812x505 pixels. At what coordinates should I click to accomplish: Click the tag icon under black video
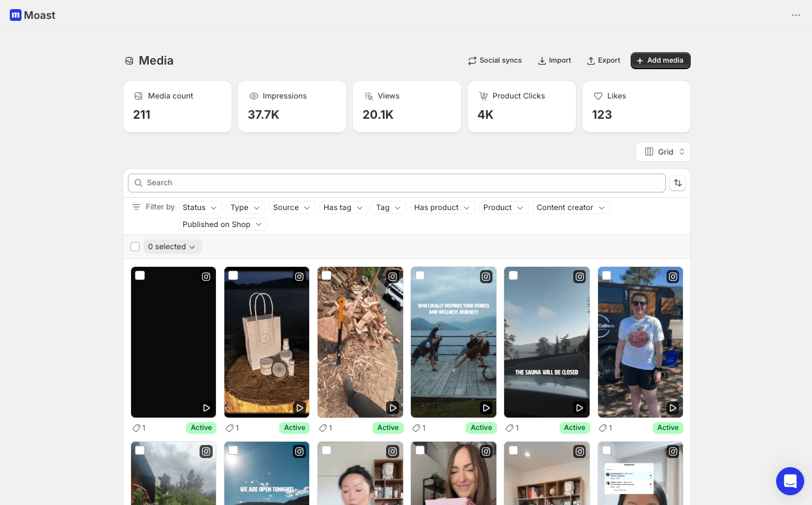(x=136, y=428)
